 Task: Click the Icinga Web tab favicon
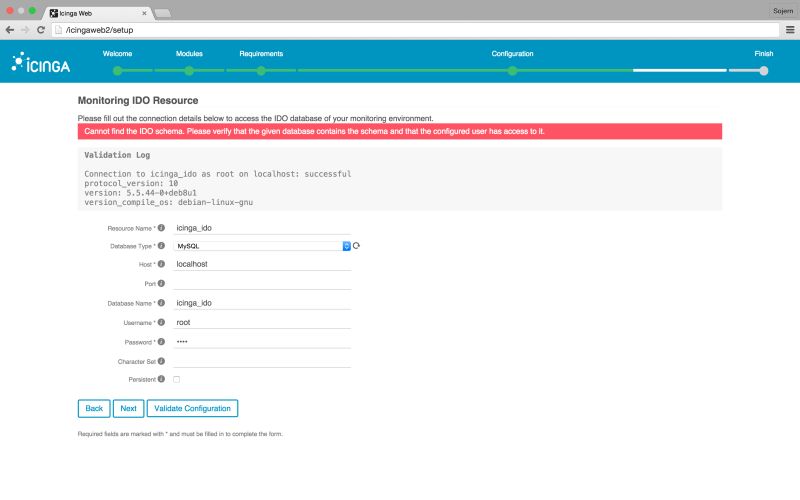(x=54, y=13)
